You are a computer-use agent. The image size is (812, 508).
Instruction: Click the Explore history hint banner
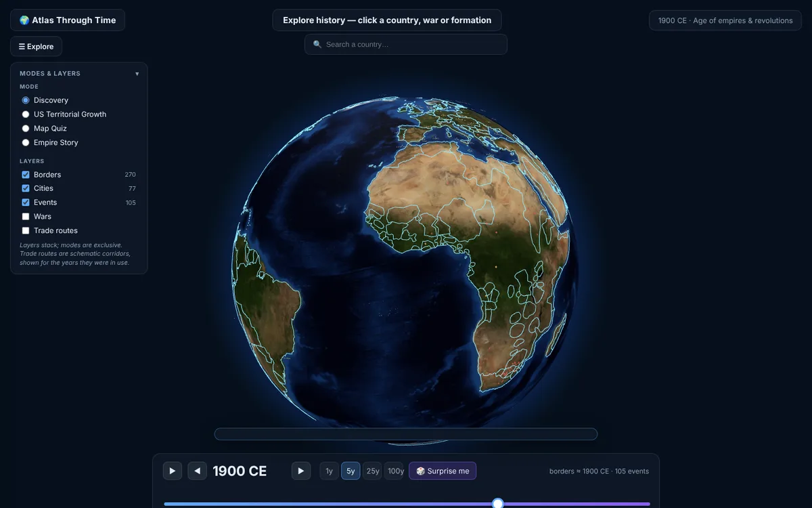(387, 20)
